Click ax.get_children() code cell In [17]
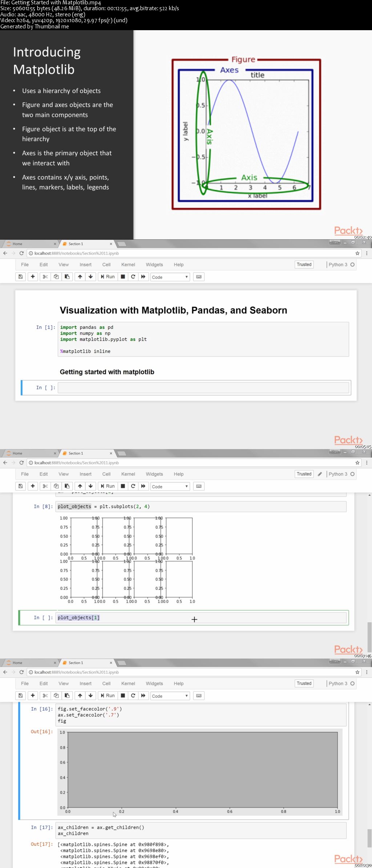 [x=201, y=831]
